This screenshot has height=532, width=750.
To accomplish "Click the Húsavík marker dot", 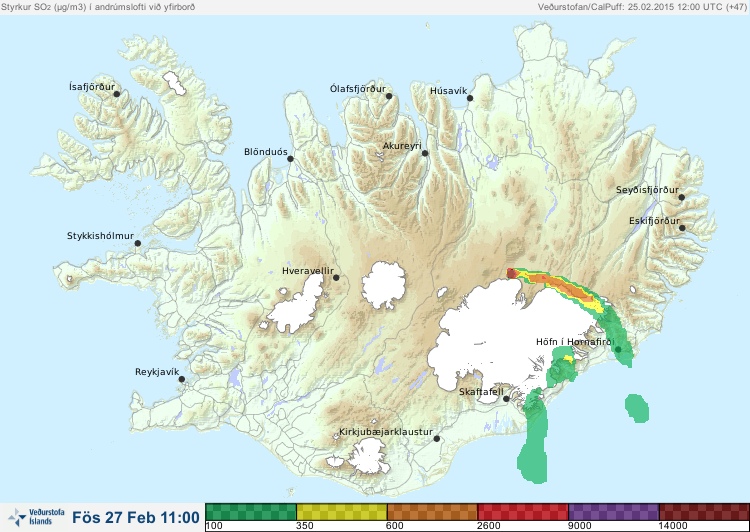I will tap(470, 98).
